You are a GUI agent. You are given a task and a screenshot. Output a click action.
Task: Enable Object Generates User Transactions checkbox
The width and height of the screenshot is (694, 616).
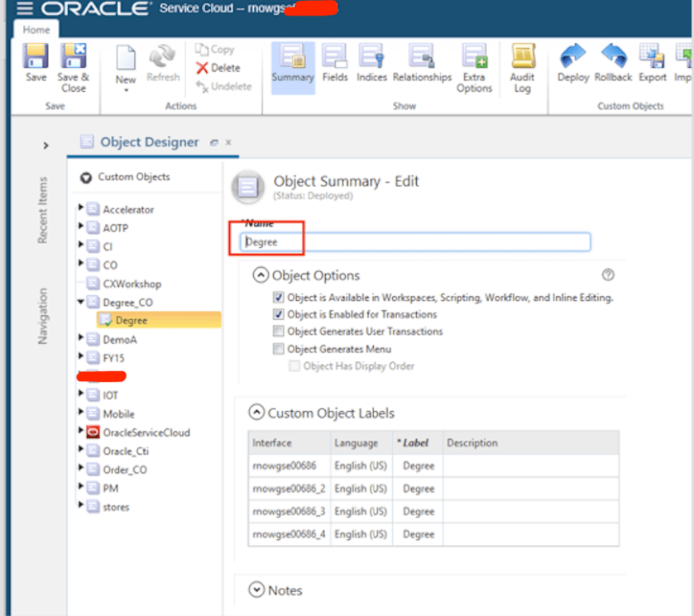click(279, 332)
